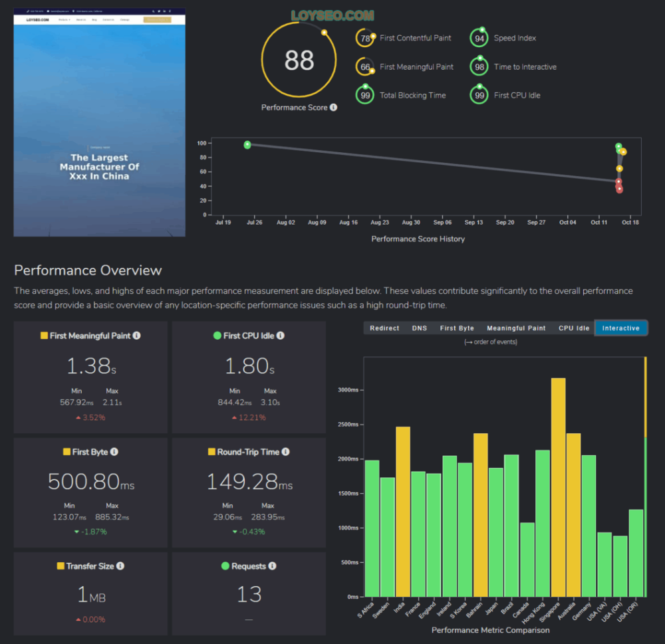This screenshot has width=665, height=644.
Task: Click the Singapore bar in comparison chart
Action: (558, 488)
